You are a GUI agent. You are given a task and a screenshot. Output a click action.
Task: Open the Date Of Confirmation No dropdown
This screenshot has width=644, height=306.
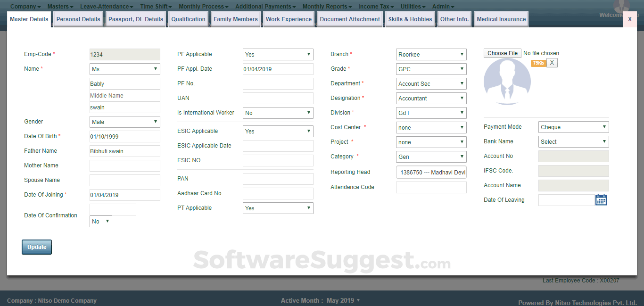click(x=101, y=221)
